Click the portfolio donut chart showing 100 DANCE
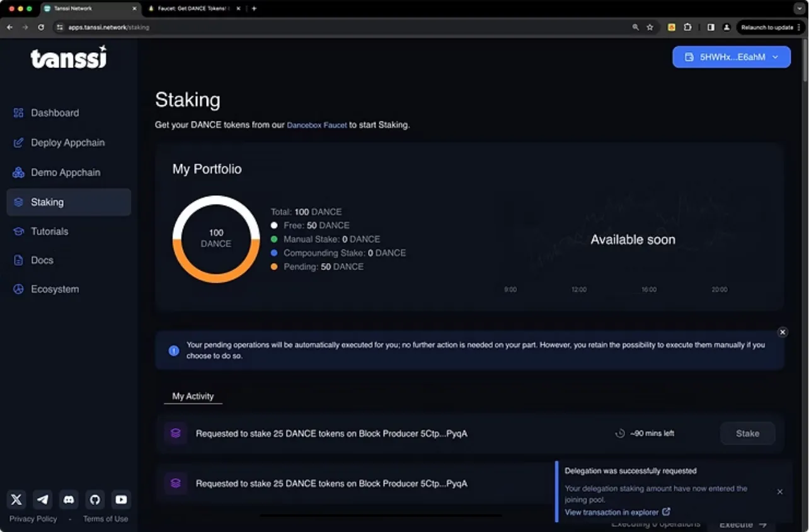 [x=216, y=238]
